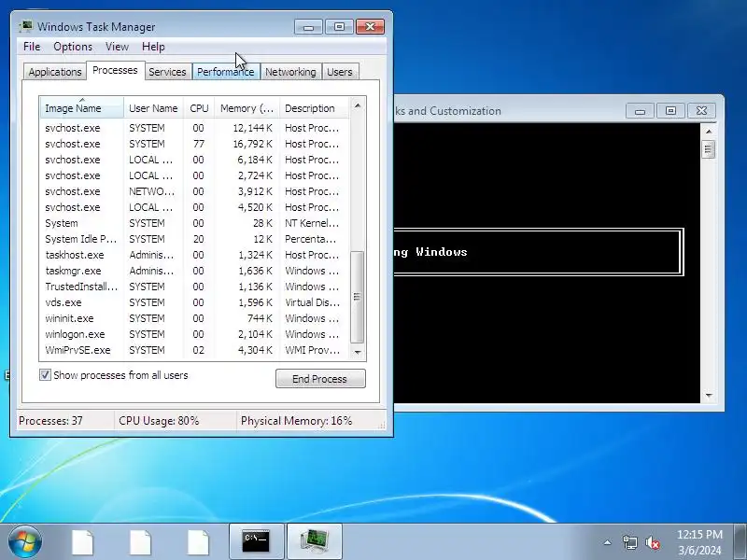
Task: Click process list scroll up arrow
Action: (358, 105)
